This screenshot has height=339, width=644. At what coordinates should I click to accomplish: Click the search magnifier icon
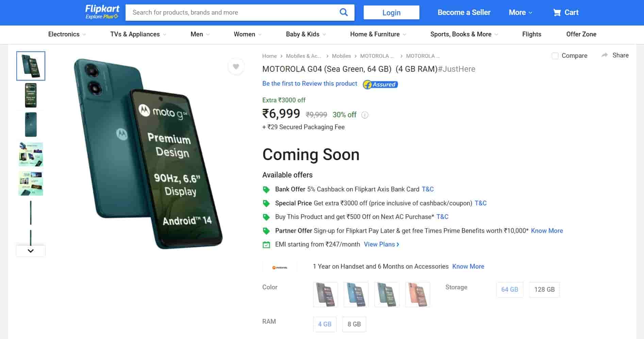344,13
